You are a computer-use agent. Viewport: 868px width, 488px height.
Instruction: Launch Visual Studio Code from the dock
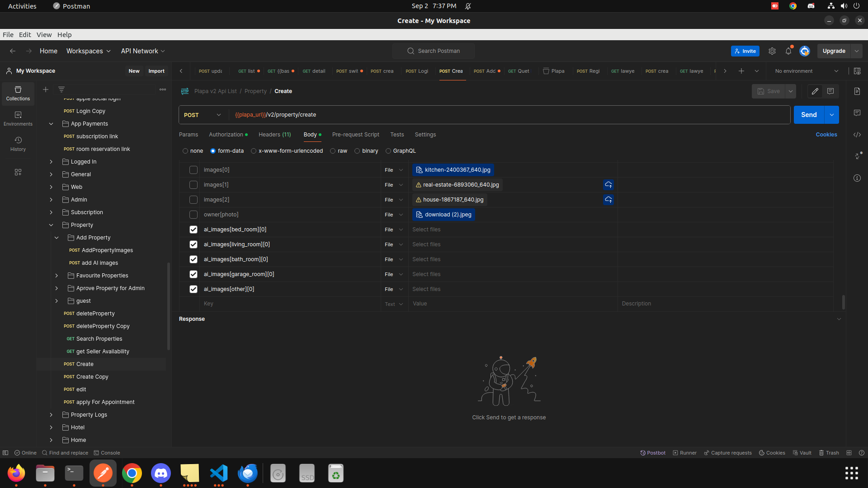tap(219, 473)
